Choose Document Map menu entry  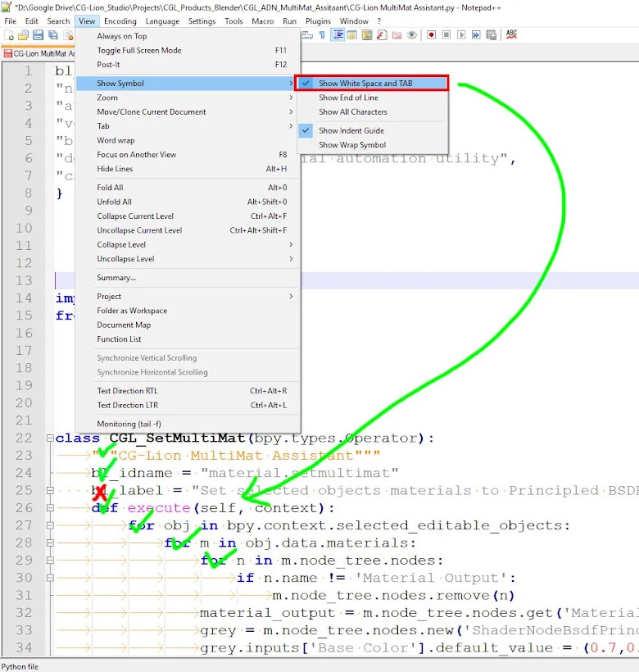188,325
